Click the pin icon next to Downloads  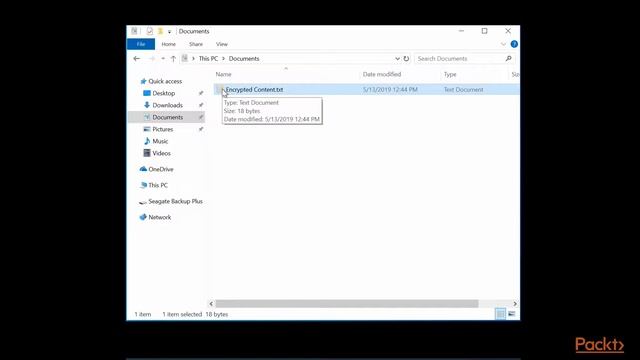tap(201, 105)
